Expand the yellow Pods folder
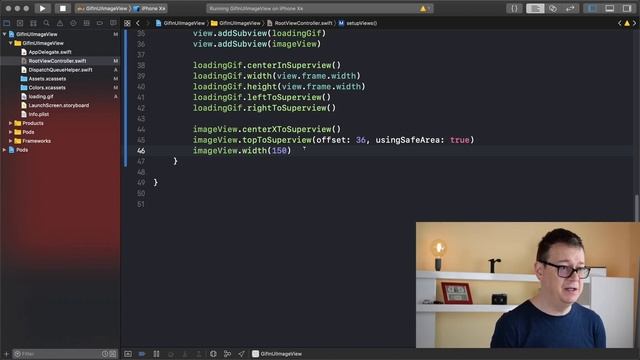The height and width of the screenshot is (360, 640). pyautogui.click(x=11, y=132)
